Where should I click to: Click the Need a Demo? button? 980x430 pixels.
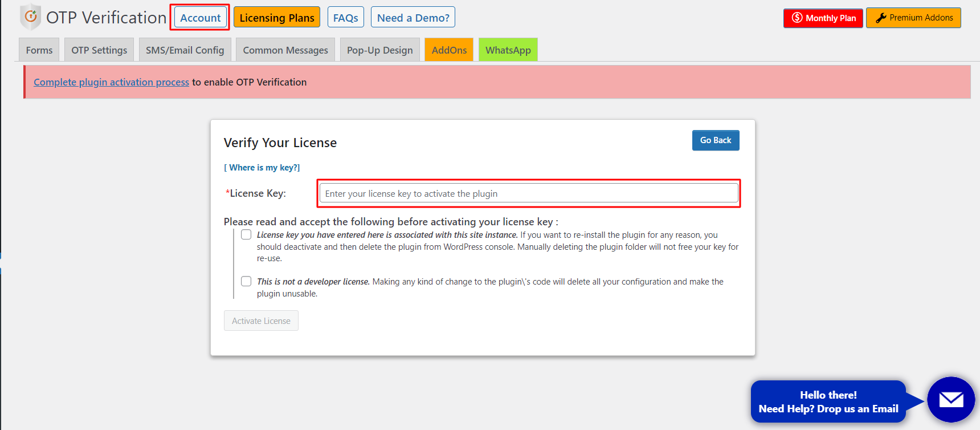(x=413, y=18)
